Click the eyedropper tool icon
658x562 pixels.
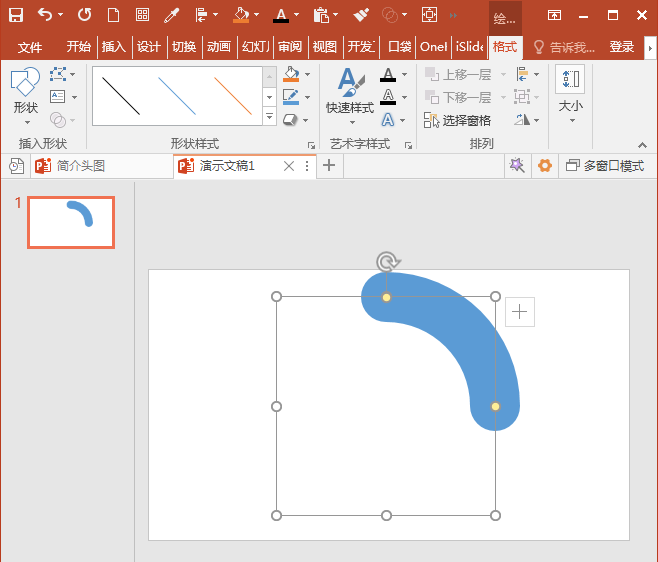click(171, 16)
